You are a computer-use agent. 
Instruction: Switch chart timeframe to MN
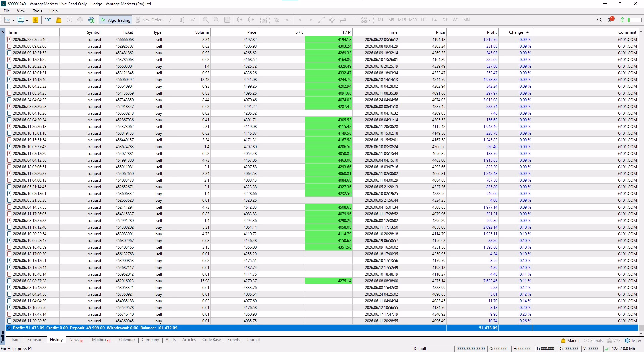466,20
